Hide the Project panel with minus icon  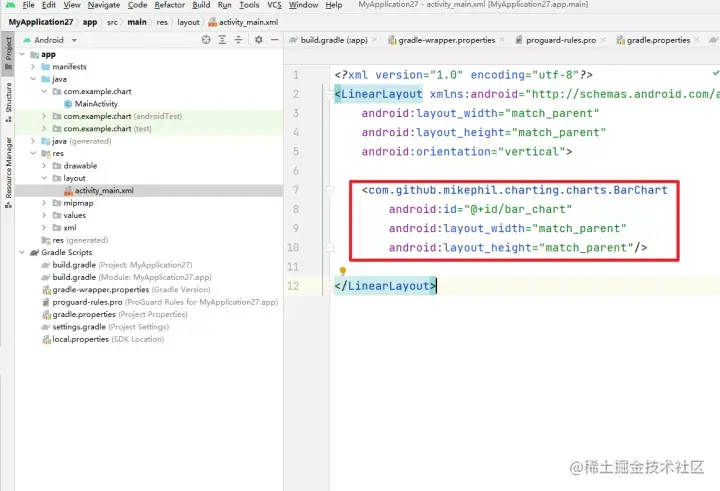point(275,40)
